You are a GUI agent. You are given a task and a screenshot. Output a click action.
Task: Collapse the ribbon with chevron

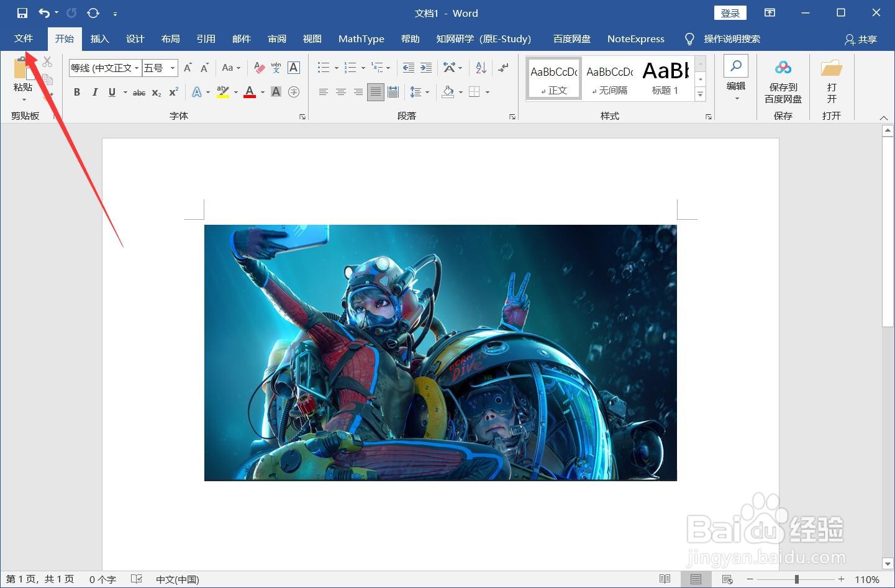click(884, 117)
